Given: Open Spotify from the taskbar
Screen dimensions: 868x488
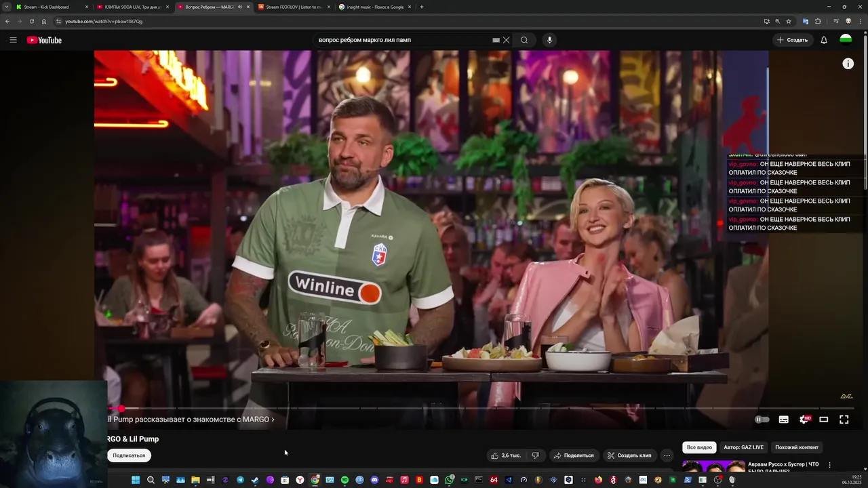Looking at the screenshot, I should [344, 480].
